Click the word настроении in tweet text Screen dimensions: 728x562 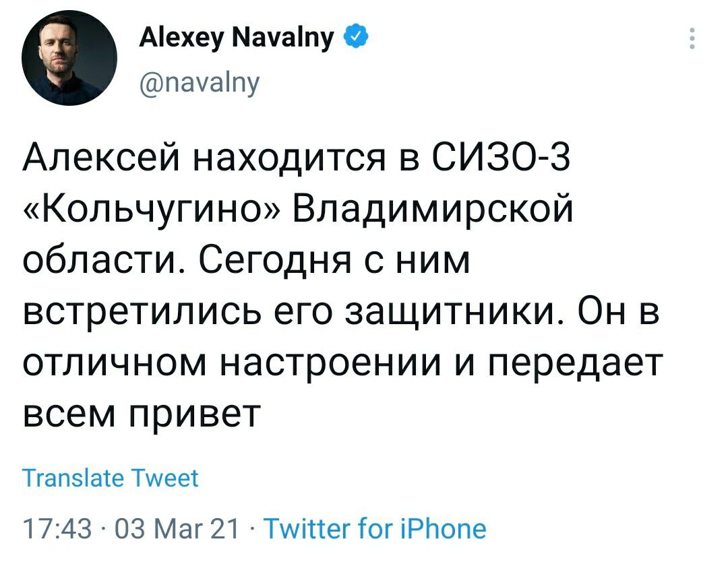click(330, 363)
